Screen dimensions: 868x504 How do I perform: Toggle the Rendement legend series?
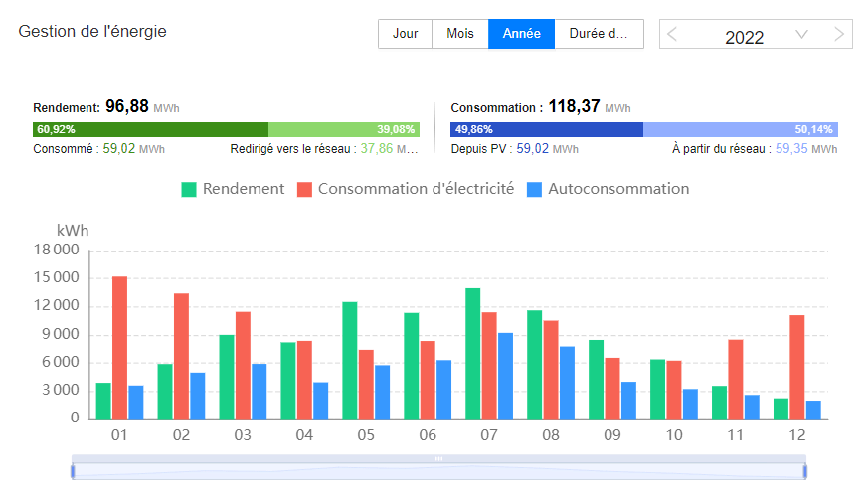233,189
